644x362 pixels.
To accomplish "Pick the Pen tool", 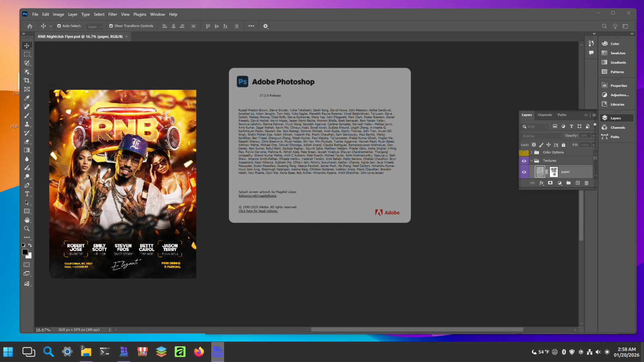I will click(x=27, y=185).
